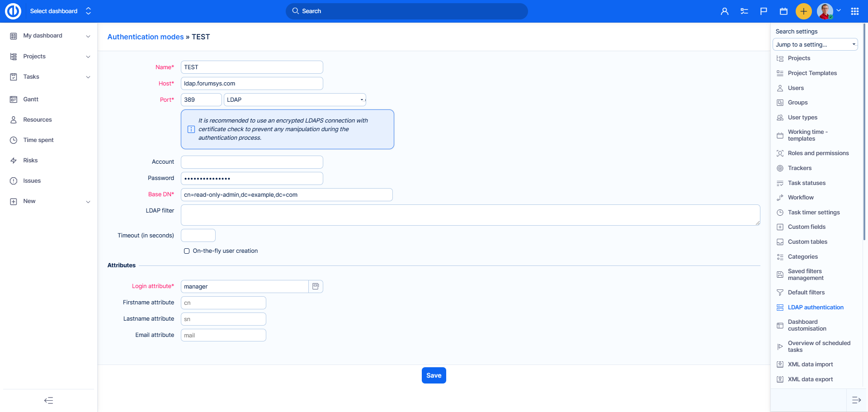This screenshot has height=412, width=868.
Task: Collapse the left sidebar arrow icon
Action: (48, 400)
